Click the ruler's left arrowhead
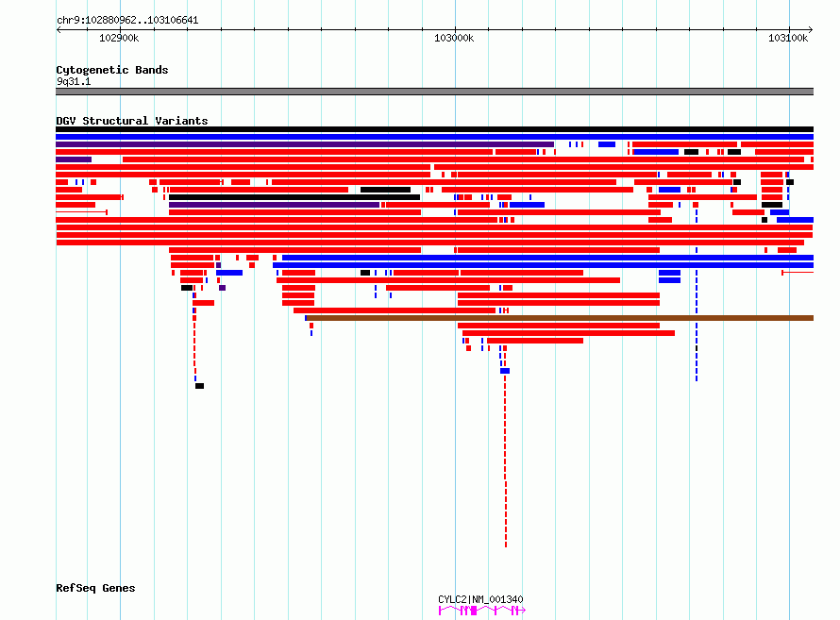The image size is (840, 620). click(x=59, y=30)
